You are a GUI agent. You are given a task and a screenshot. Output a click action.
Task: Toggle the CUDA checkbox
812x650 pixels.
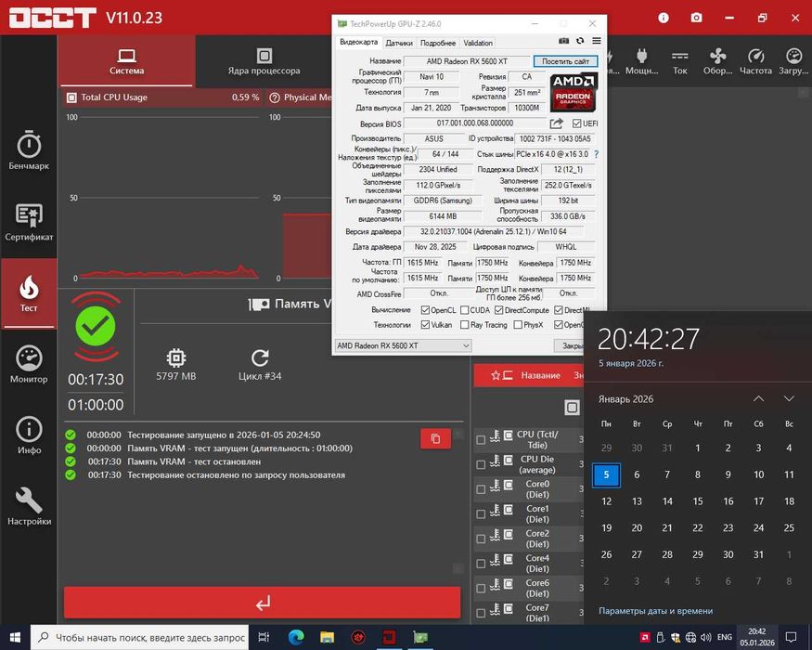click(x=465, y=310)
